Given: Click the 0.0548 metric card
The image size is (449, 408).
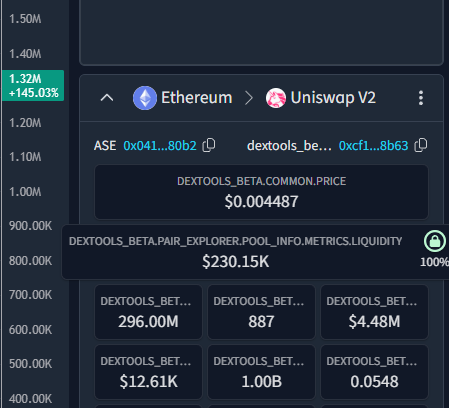Looking at the screenshot, I should tap(374, 372).
